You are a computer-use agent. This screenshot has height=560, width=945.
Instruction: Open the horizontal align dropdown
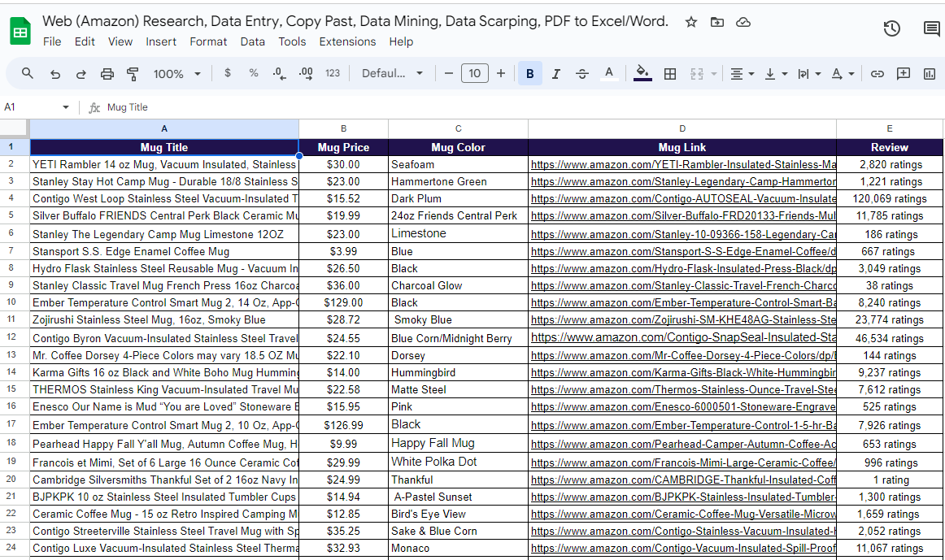coord(742,73)
